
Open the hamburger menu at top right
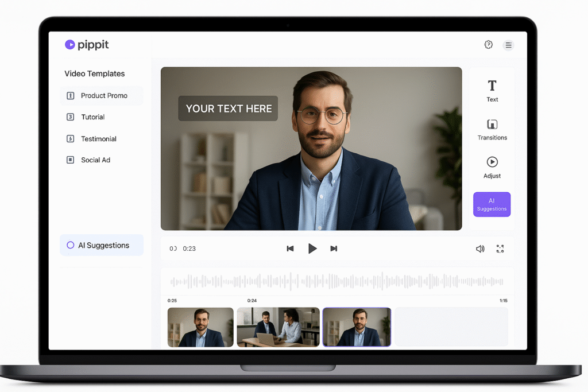(x=508, y=45)
